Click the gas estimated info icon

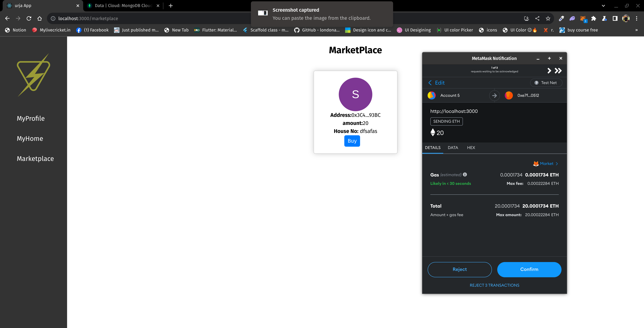pos(465,175)
